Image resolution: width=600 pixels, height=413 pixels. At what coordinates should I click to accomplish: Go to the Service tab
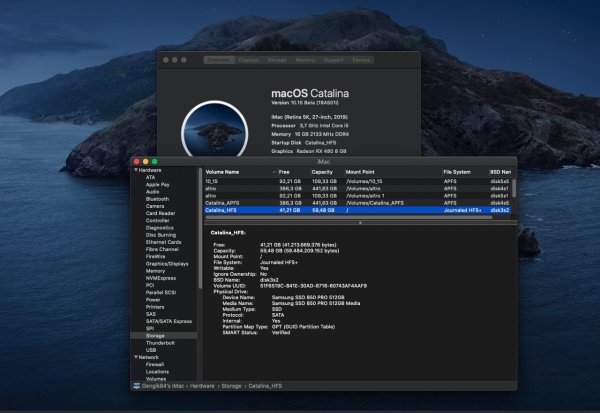(x=361, y=60)
